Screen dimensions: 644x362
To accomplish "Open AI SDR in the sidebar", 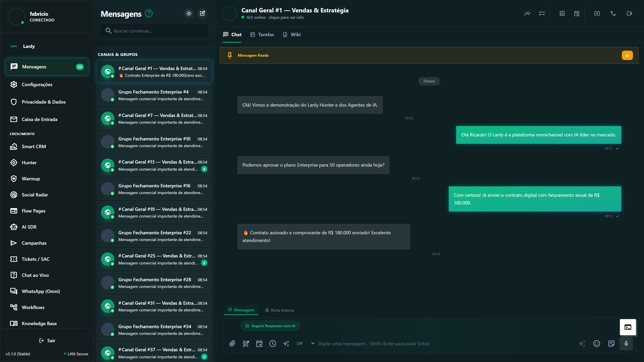I will (x=47, y=227).
